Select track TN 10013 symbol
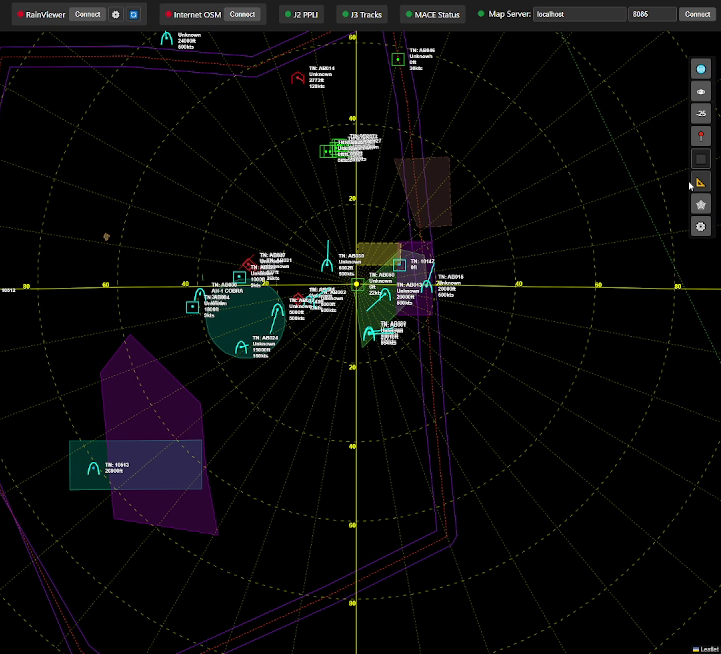 coord(94,468)
